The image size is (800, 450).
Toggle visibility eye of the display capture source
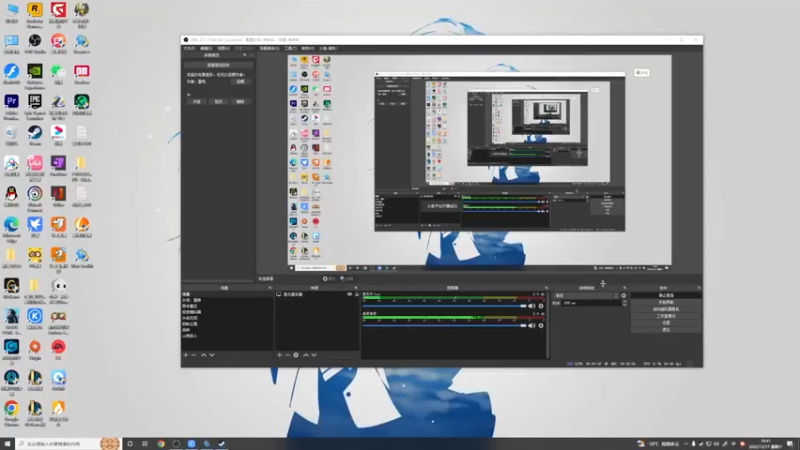349,294
